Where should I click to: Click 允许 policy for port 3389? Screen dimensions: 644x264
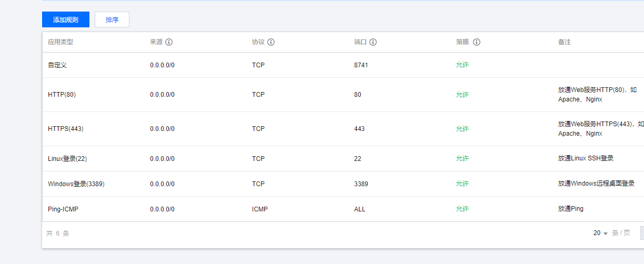[462, 184]
